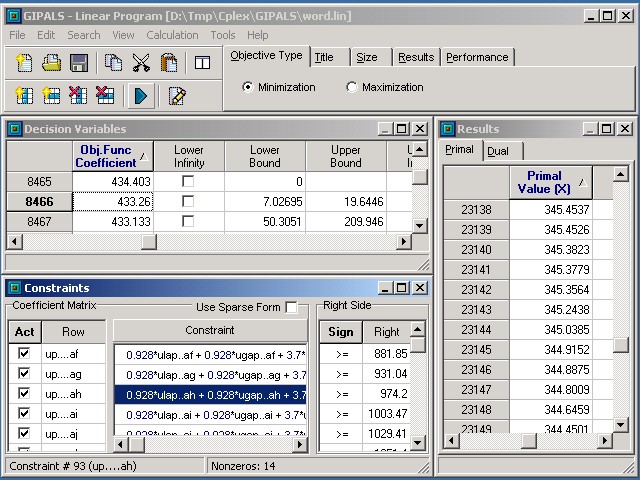This screenshot has width=640, height=480.
Task: Enable the Use Sparse Form checkbox
Action: tap(291, 307)
